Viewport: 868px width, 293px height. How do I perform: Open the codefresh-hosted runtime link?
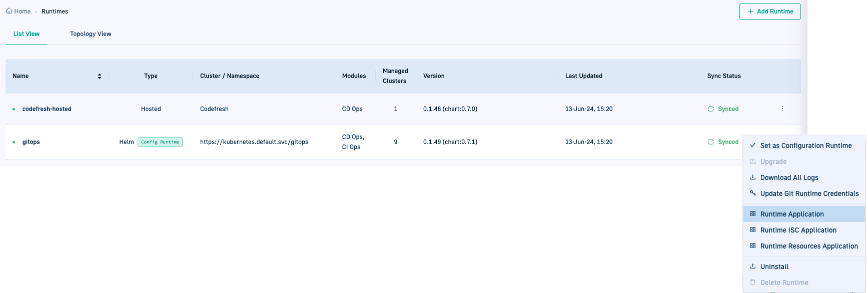(x=47, y=109)
